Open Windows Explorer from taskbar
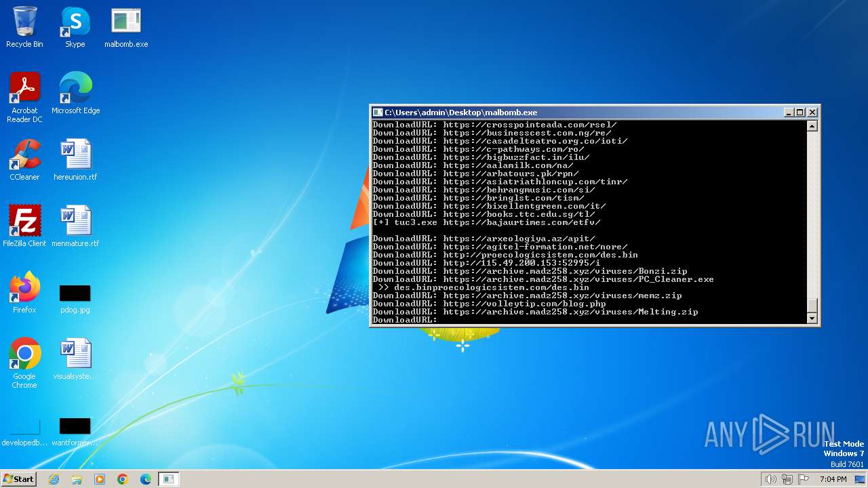This screenshot has width=868, height=488. click(77, 479)
